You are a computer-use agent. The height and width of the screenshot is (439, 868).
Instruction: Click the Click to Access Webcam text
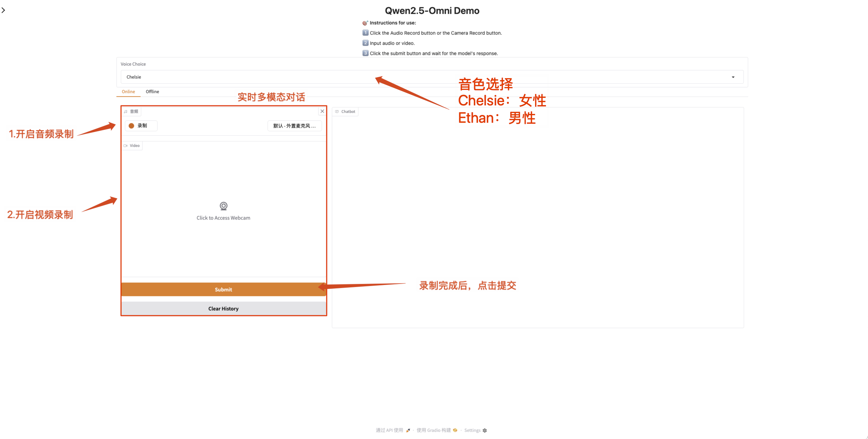223,218
